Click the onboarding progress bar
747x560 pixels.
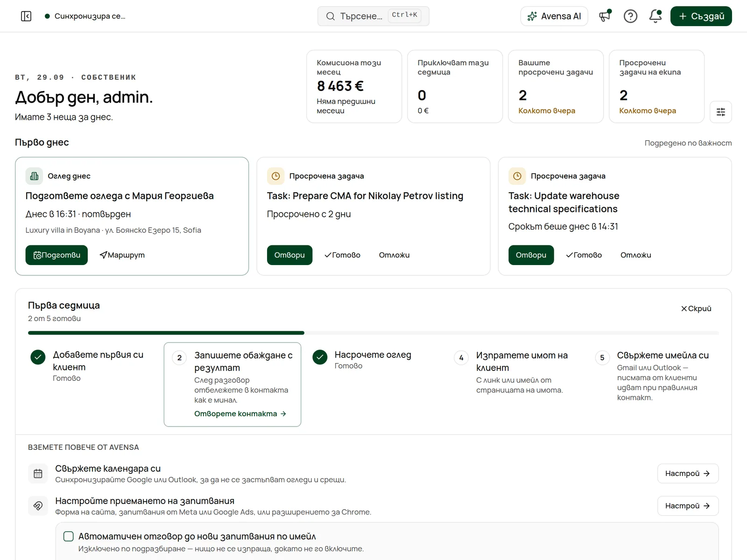373,333
